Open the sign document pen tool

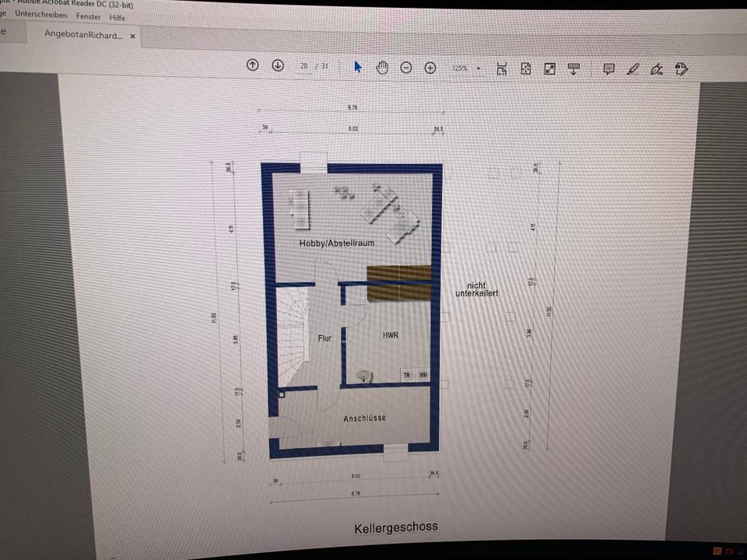[658, 68]
